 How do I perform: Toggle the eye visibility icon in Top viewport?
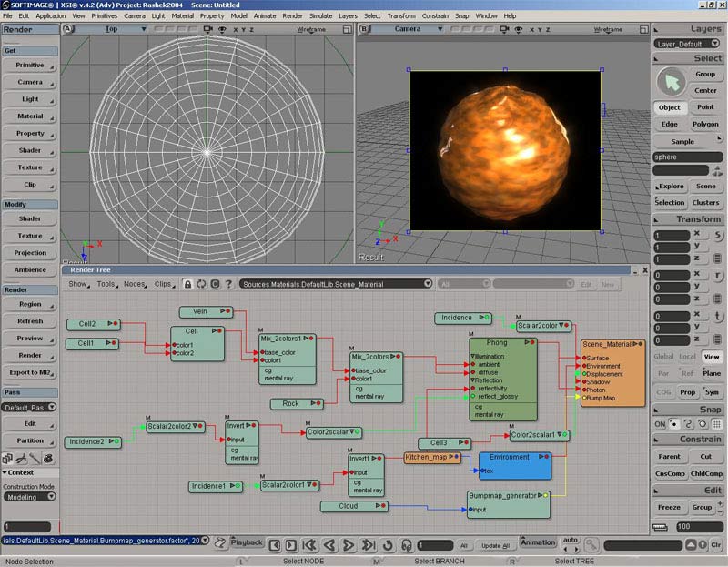point(222,29)
